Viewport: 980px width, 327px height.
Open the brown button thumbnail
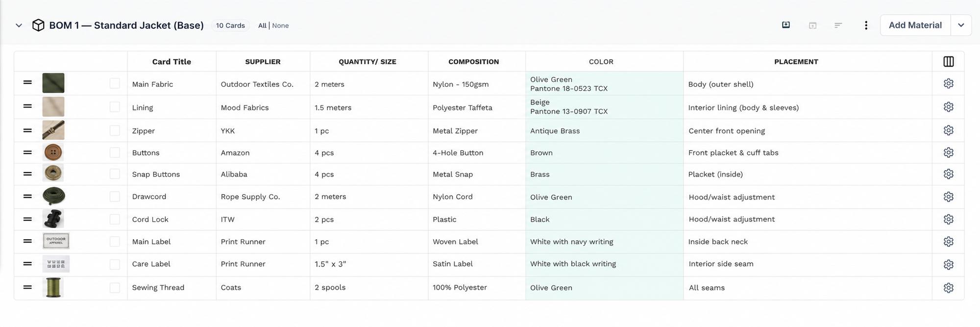click(53, 152)
